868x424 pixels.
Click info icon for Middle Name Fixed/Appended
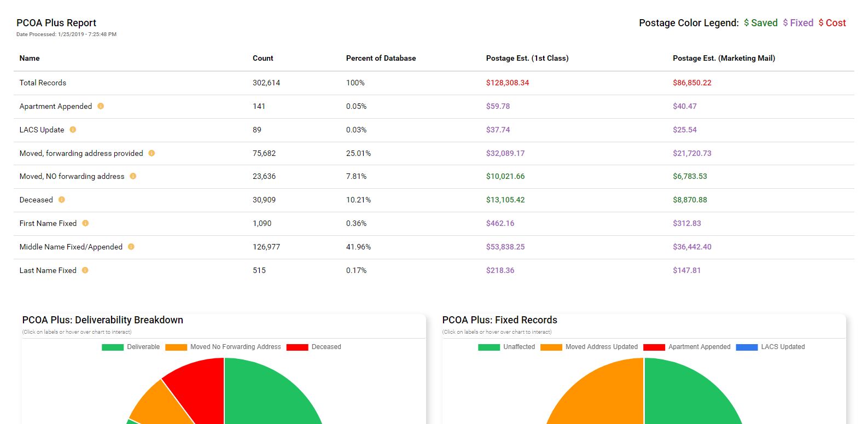click(131, 247)
